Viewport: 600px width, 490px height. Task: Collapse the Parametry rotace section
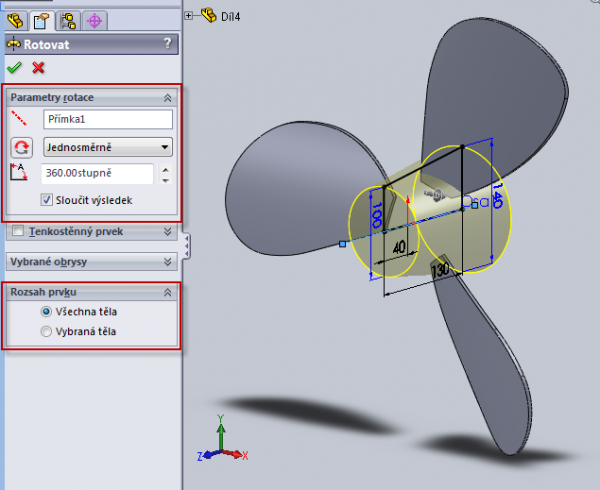tap(168, 98)
